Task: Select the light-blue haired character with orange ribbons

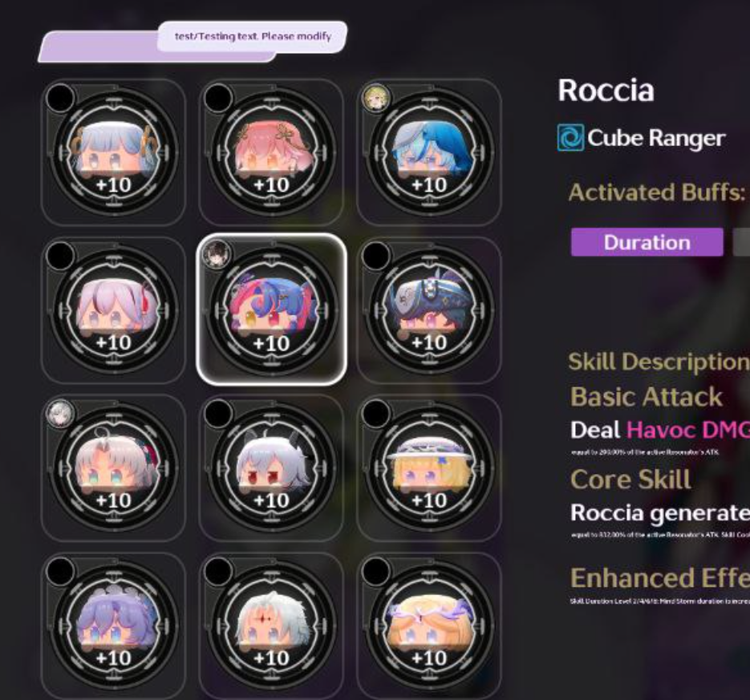Action: [113, 152]
